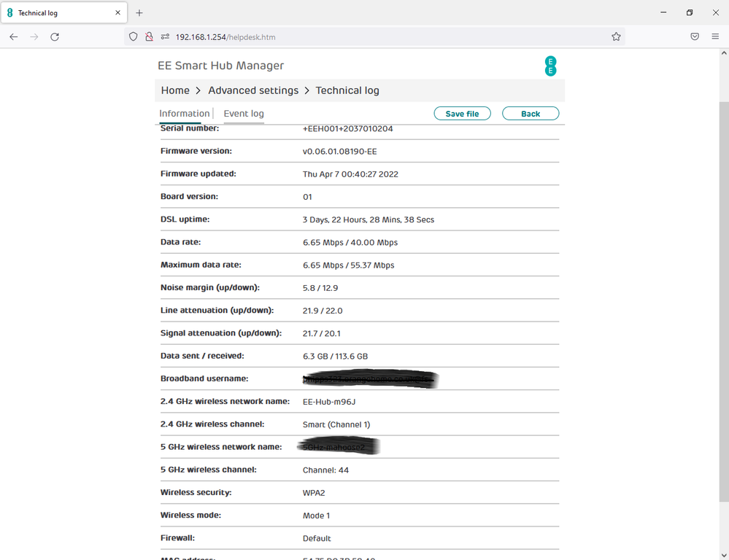729x560 pixels.
Task: Click the Back button
Action: point(531,114)
